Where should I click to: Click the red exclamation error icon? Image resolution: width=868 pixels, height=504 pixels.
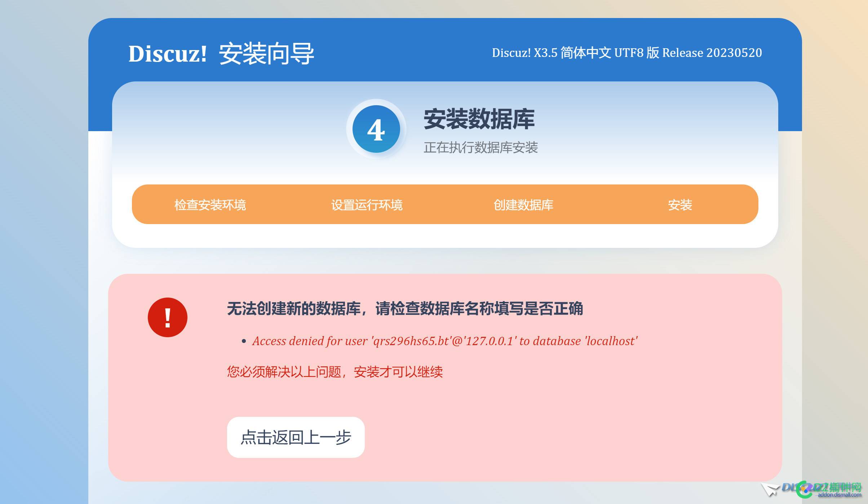pos(168,317)
